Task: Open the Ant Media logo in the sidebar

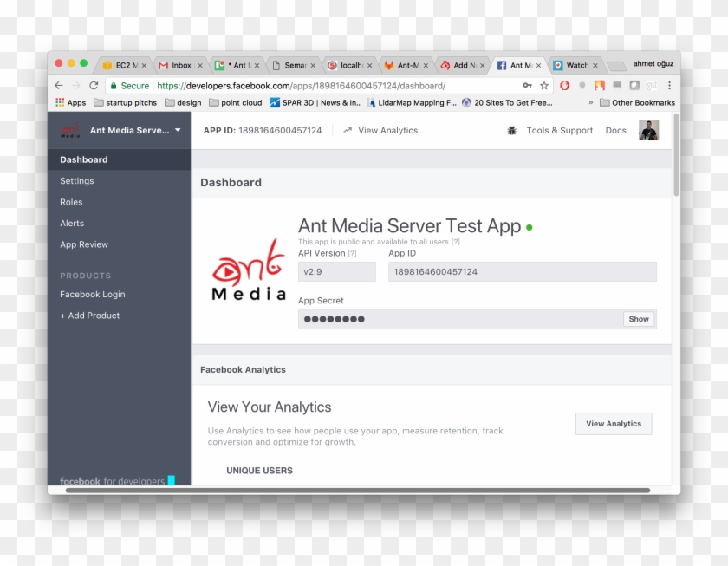Action: [x=71, y=130]
